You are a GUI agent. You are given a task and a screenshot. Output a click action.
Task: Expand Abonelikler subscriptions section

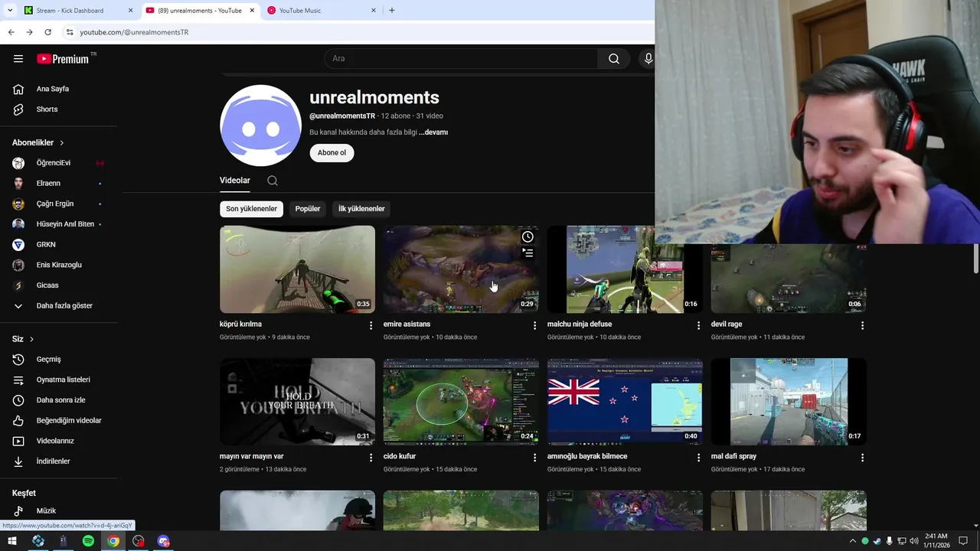coord(38,142)
